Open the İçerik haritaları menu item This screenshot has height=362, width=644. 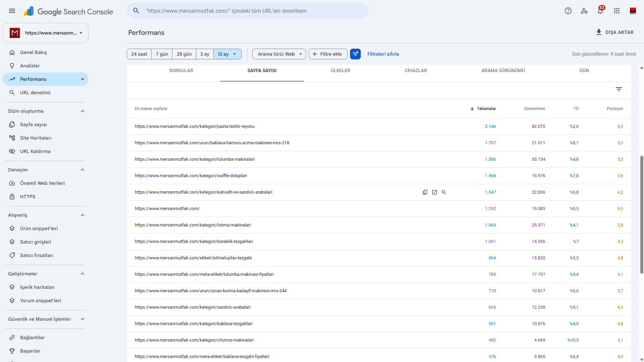(45, 287)
